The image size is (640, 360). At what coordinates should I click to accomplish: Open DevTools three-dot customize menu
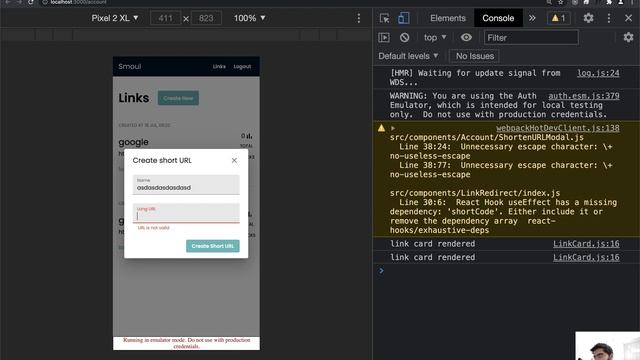pos(609,18)
